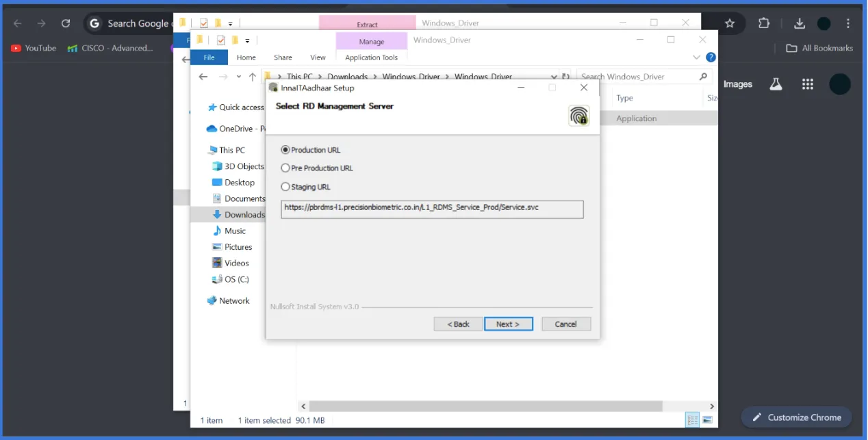The image size is (868, 440).
Task: Open Customize Quick Access Toolbar dropdown
Action: coord(247,41)
